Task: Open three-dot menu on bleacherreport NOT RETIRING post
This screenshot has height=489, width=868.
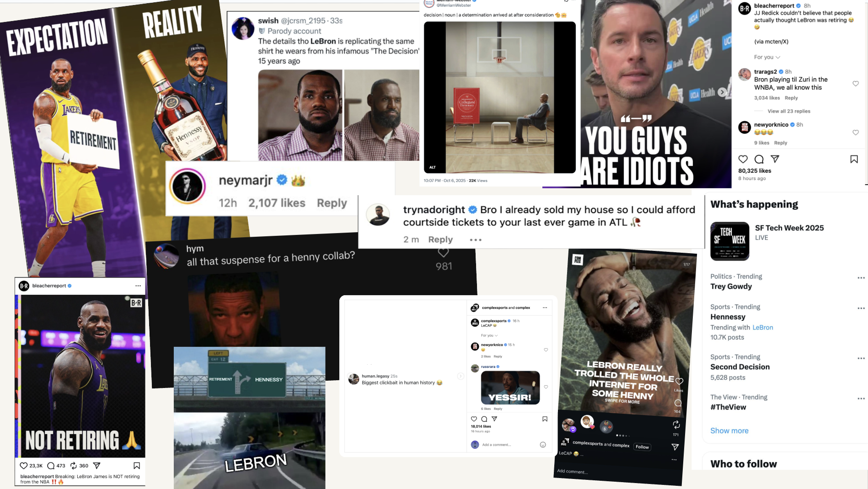Action: [138, 286]
